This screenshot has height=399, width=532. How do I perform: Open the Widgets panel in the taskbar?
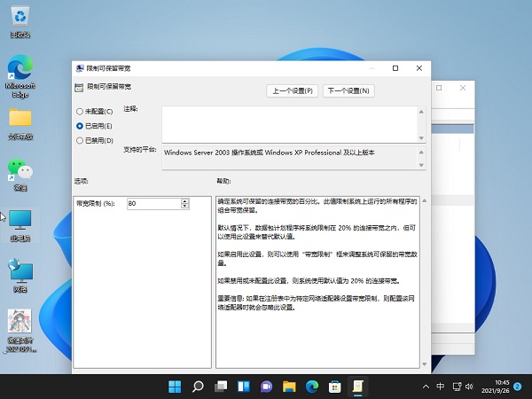point(243,387)
